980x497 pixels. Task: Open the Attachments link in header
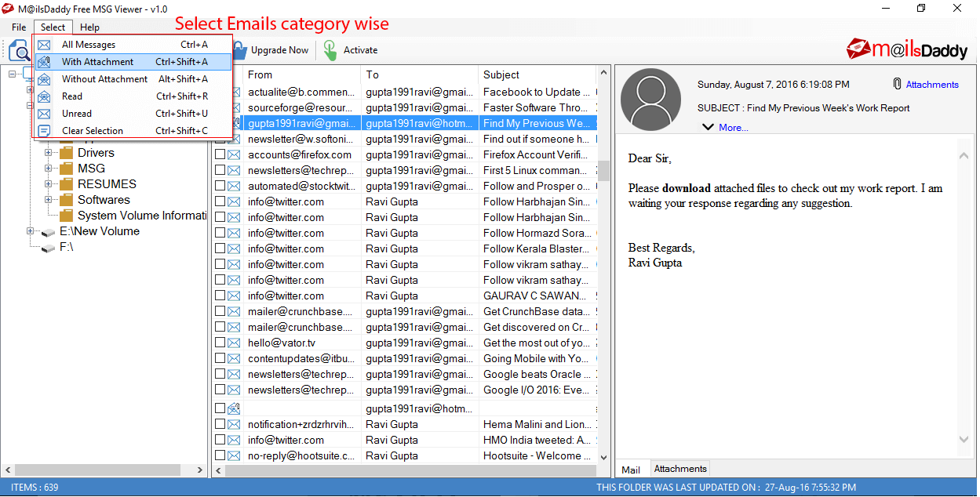tap(932, 85)
